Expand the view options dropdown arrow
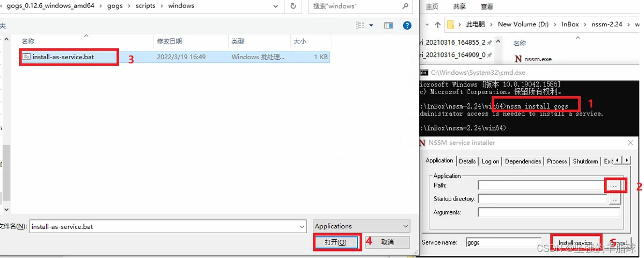The image size is (644, 258). [371, 25]
